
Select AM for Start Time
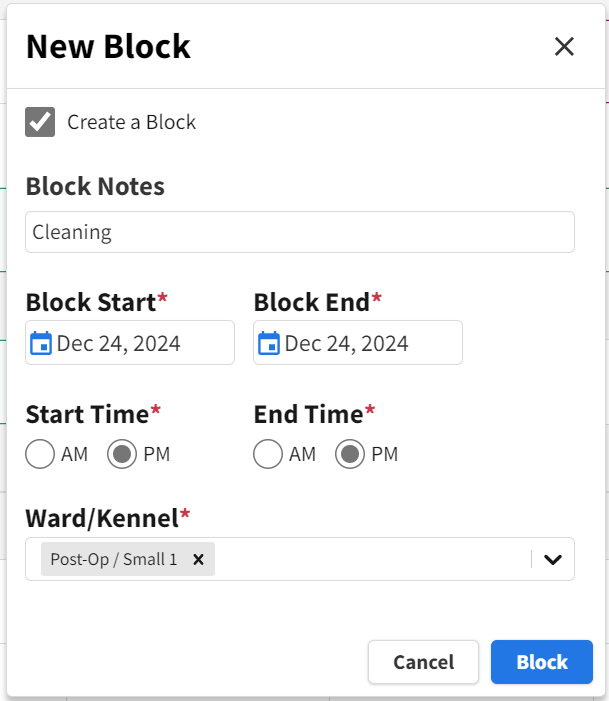tap(40, 455)
